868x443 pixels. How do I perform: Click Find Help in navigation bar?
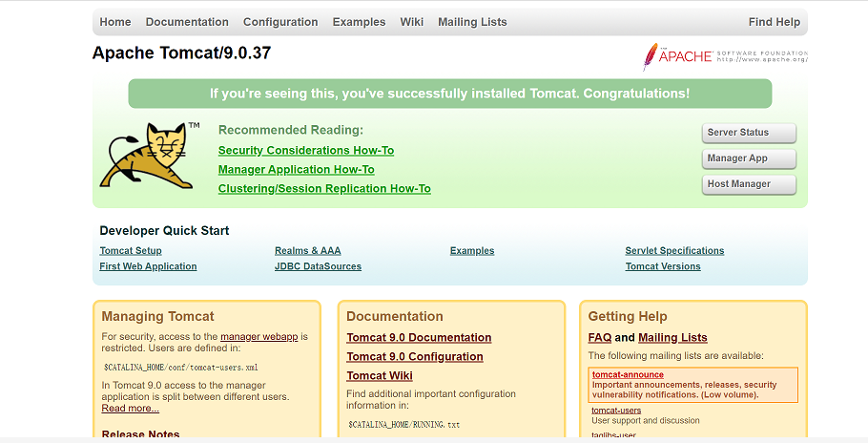774,22
